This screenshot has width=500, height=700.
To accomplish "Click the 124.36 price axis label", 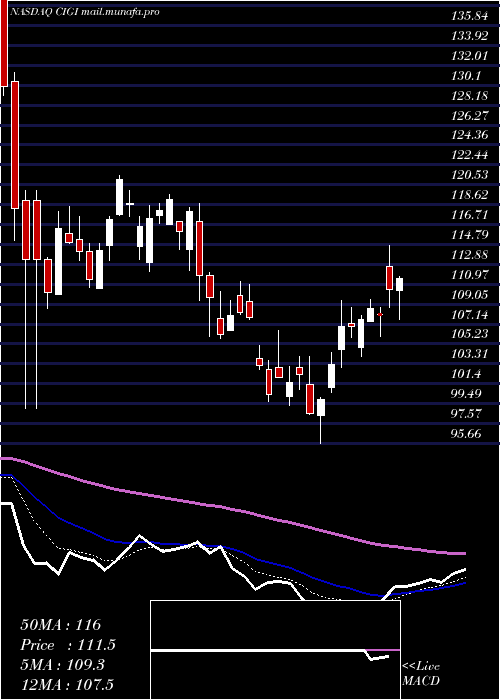I will (x=469, y=135).
